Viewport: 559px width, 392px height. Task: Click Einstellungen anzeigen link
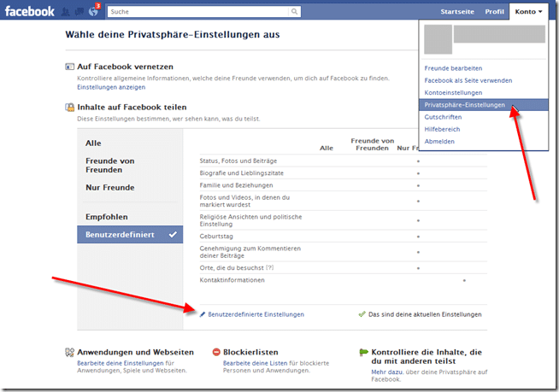111,87
